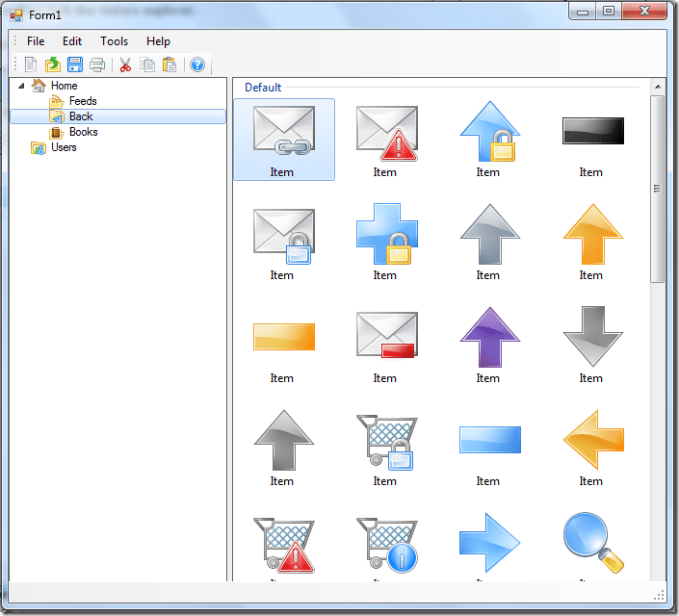Image resolution: width=679 pixels, height=616 pixels.
Task: Select the envelope with red warning item
Action: click(x=387, y=140)
